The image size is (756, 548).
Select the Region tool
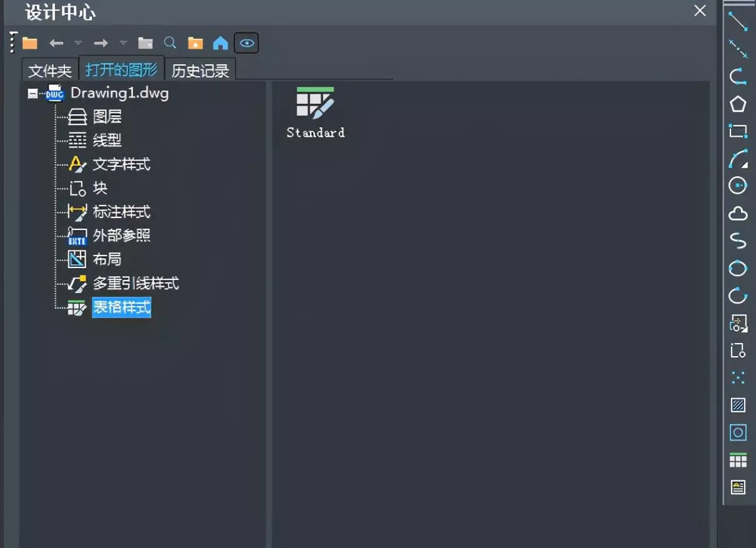(x=738, y=432)
